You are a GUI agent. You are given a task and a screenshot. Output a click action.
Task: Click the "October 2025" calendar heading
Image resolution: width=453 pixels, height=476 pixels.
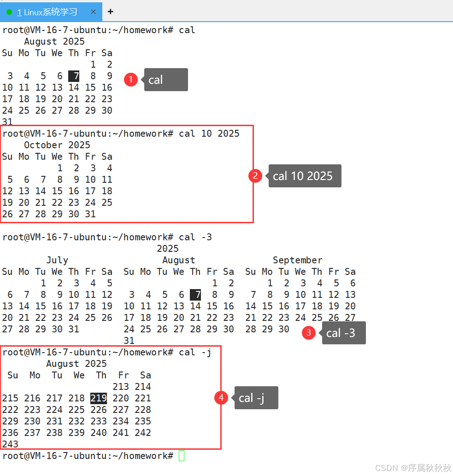pyautogui.click(x=57, y=145)
